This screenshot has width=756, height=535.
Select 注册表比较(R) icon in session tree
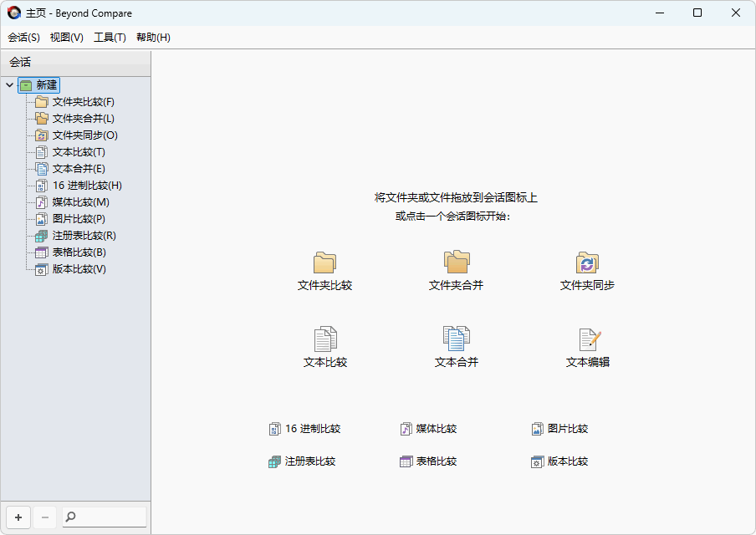42,236
